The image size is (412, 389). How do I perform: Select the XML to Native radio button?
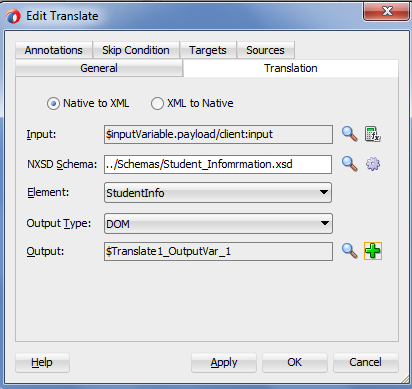click(157, 103)
